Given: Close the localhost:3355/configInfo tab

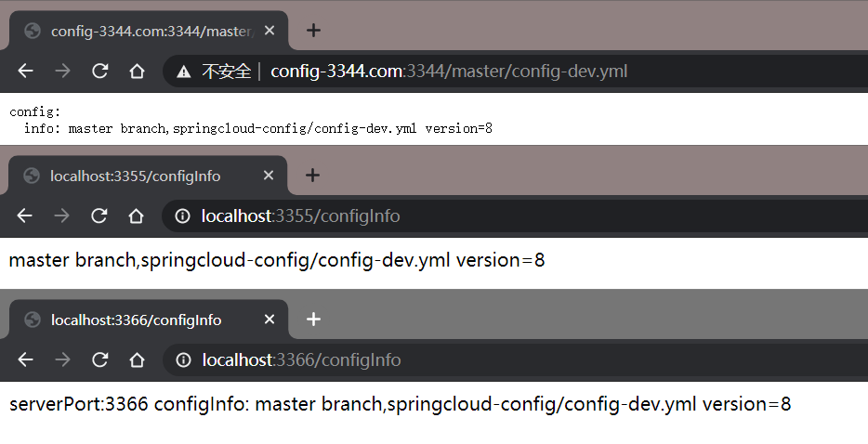Looking at the screenshot, I should point(269,176).
